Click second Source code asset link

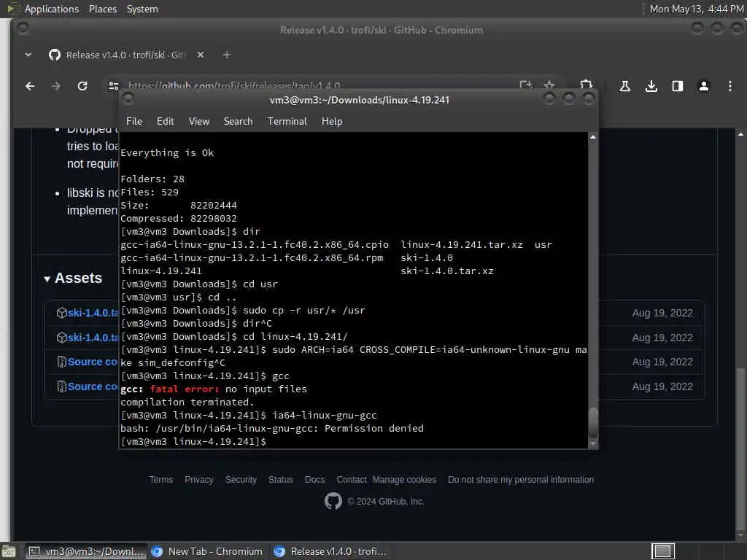(93, 386)
